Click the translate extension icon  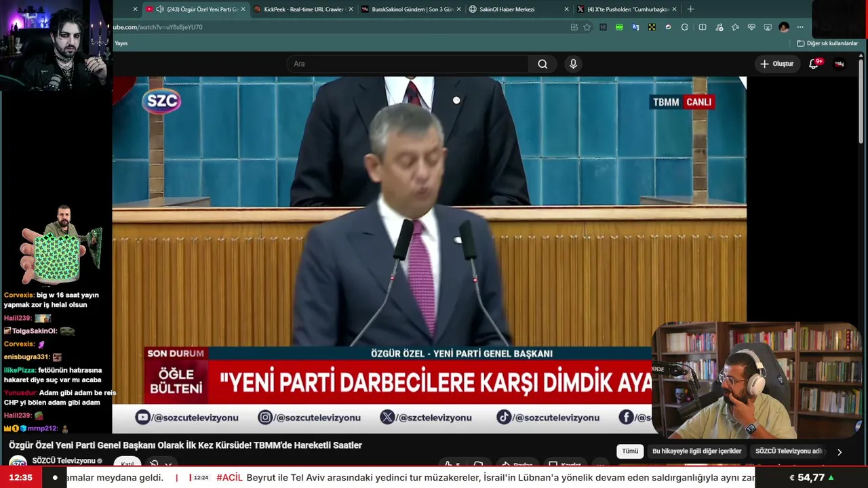click(x=635, y=27)
